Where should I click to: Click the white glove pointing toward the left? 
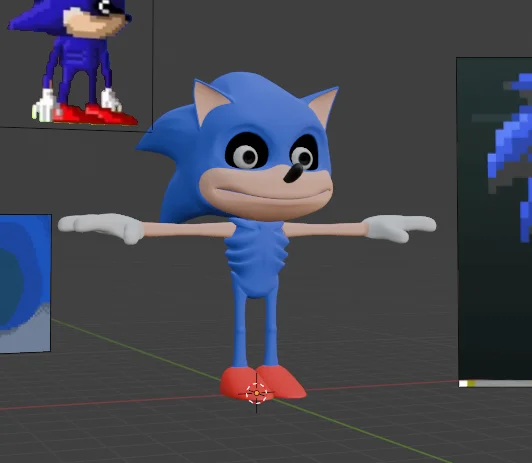[x=101, y=227]
